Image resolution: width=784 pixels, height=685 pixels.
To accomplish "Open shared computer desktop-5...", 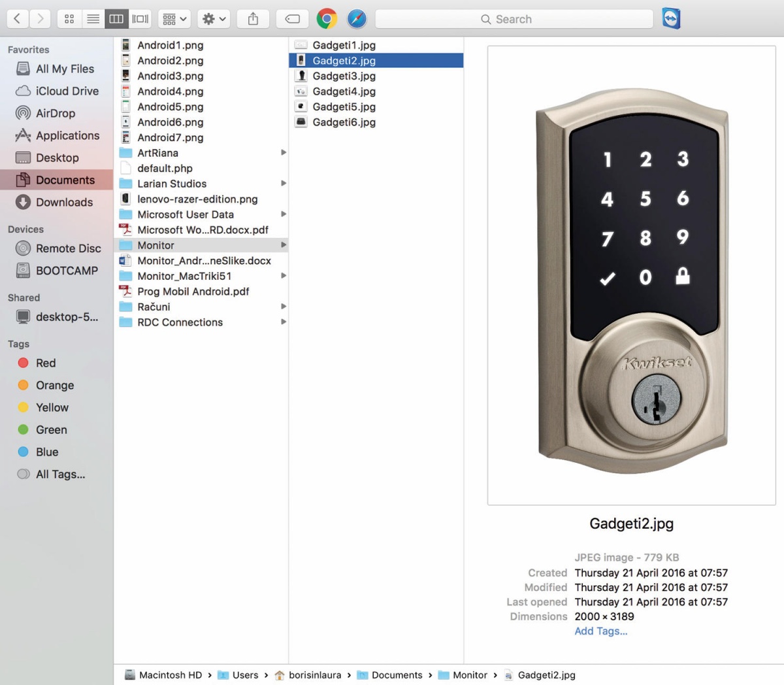I will click(56, 317).
